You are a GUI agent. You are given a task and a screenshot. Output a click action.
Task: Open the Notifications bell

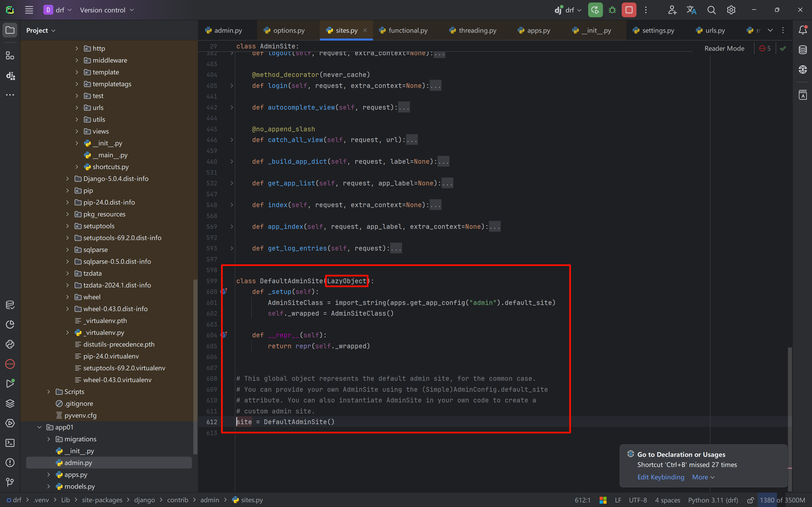(x=802, y=30)
